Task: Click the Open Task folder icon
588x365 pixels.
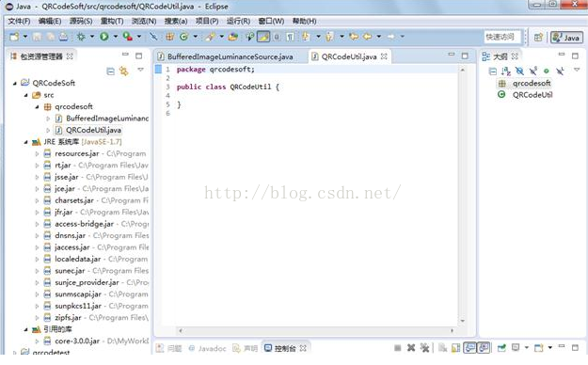Action: pos(233,37)
